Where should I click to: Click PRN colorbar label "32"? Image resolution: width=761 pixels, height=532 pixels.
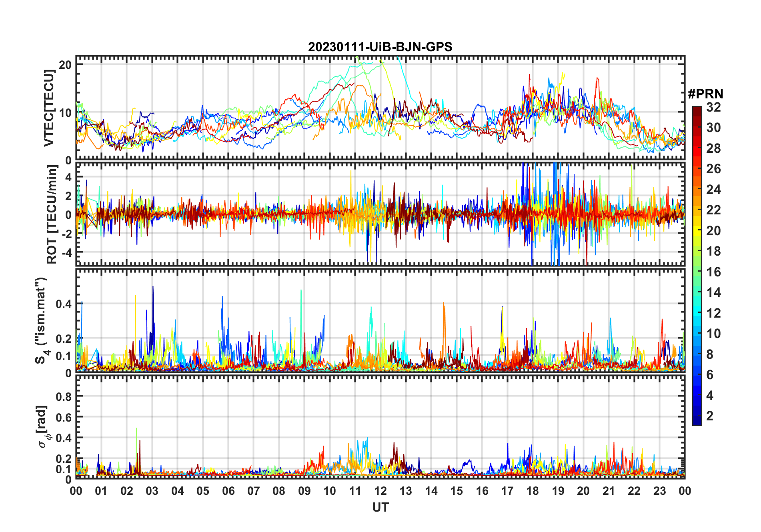click(713, 107)
